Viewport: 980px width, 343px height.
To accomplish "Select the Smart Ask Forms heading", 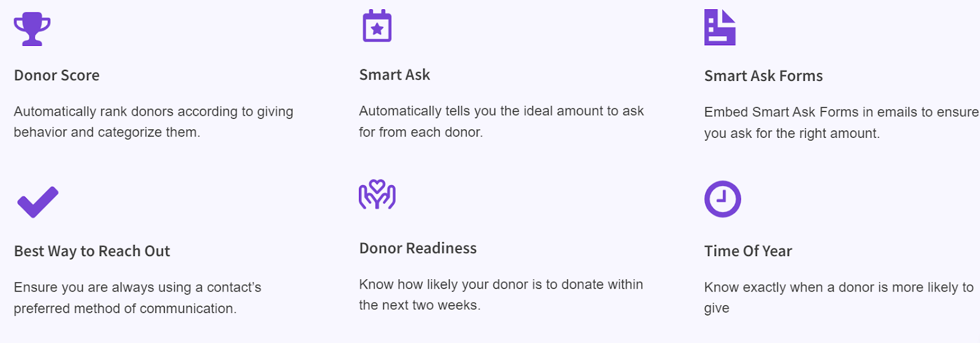I will [763, 76].
